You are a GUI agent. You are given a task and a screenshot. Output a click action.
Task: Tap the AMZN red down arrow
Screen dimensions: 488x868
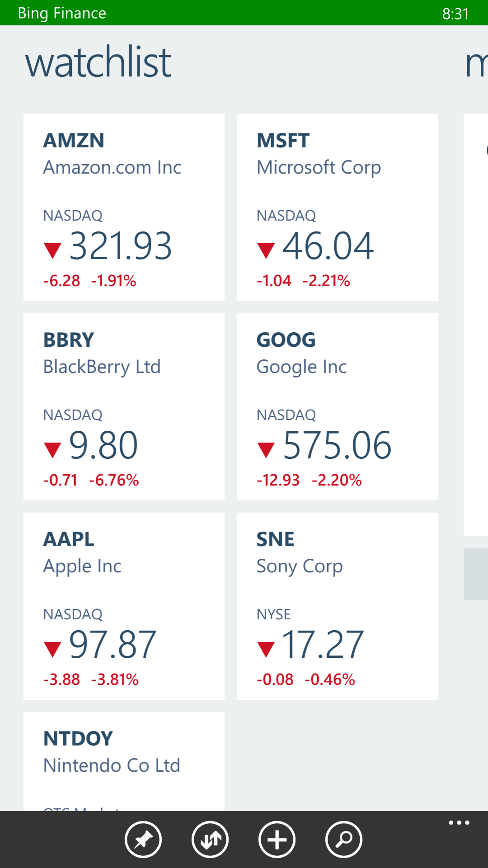52,250
